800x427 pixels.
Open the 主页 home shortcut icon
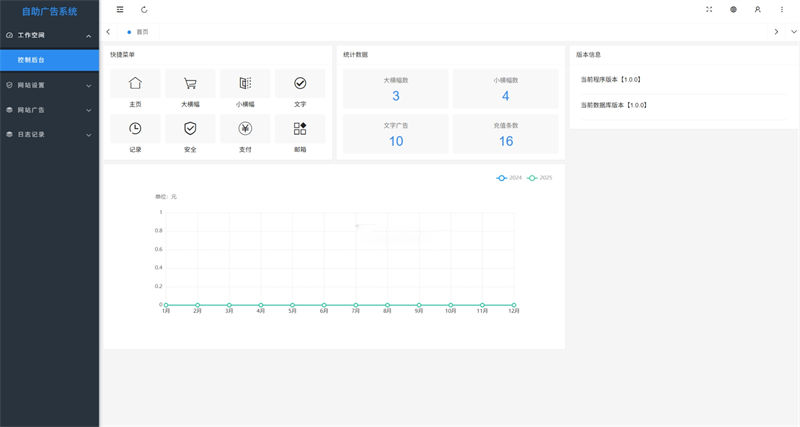point(135,84)
